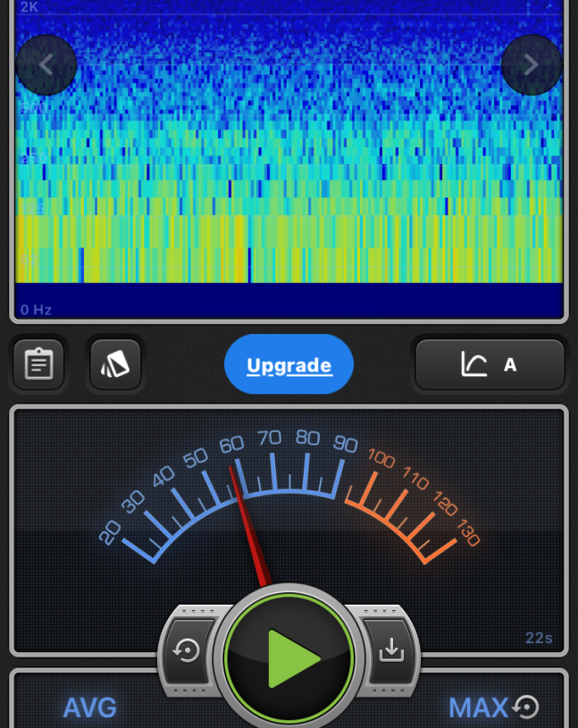The image size is (578, 728).
Task: Tap the orange 100 mark on gauge
Action: (x=381, y=461)
